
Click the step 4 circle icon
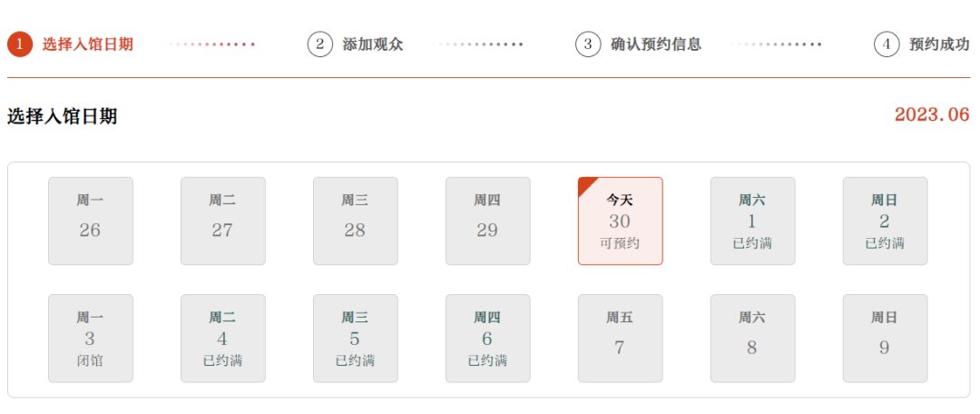(887, 44)
